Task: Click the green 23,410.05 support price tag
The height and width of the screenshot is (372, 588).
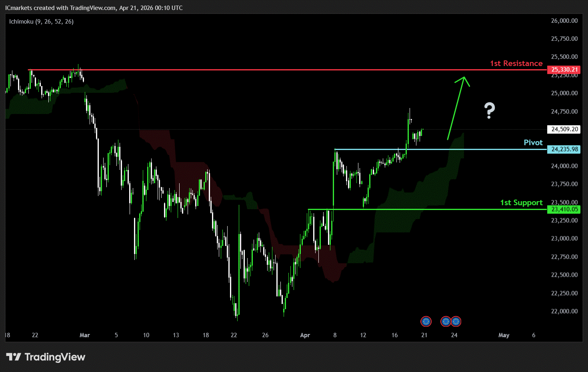Action: click(564, 209)
